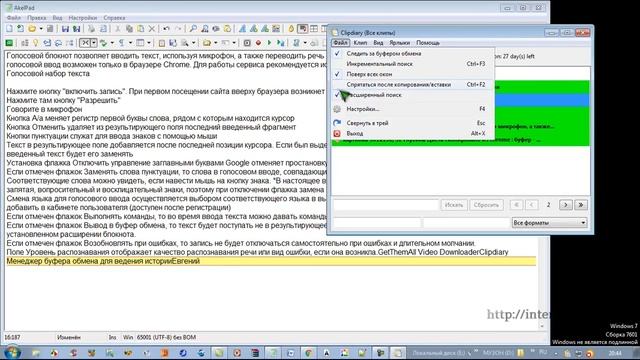This screenshot has width=640, height=360.
Task: Open dropdown next to the columns layout icon
Action: point(149,43)
